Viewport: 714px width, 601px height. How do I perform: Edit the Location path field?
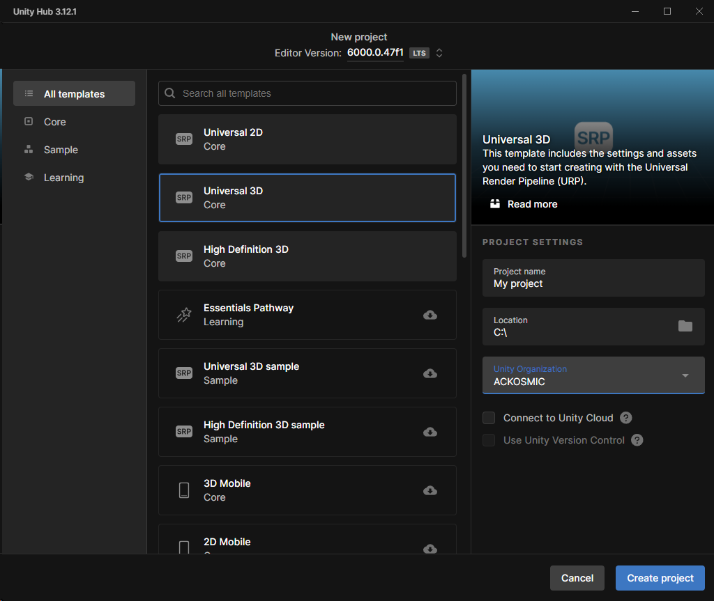click(593, 327)
